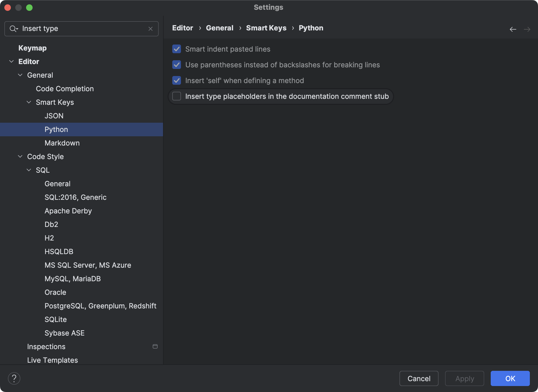The width and height of the screenshot is (538, 392).
Task: Collapse the Smart Keys section
Action: pos(29,102)
